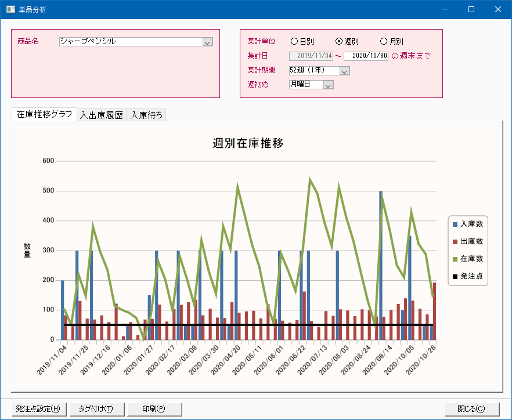Click the green 在庫数 legend marker
The height and width of the screenshot is (420, 512).
455,259
